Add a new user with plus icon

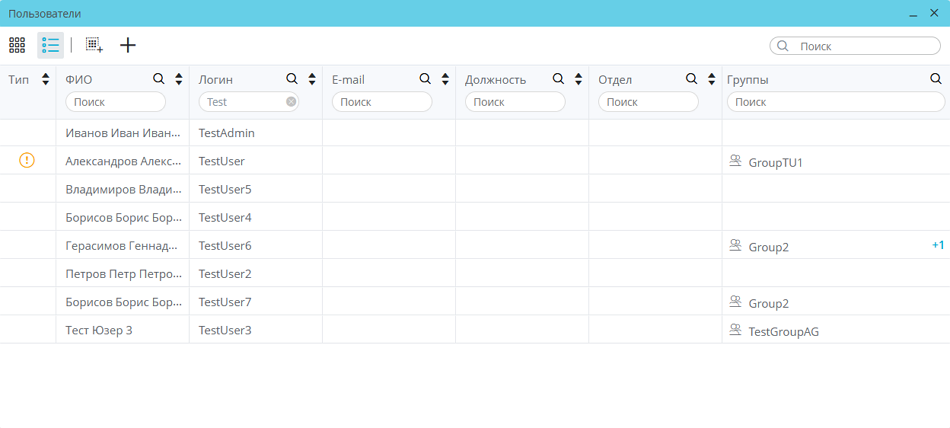tap(128, 45)
